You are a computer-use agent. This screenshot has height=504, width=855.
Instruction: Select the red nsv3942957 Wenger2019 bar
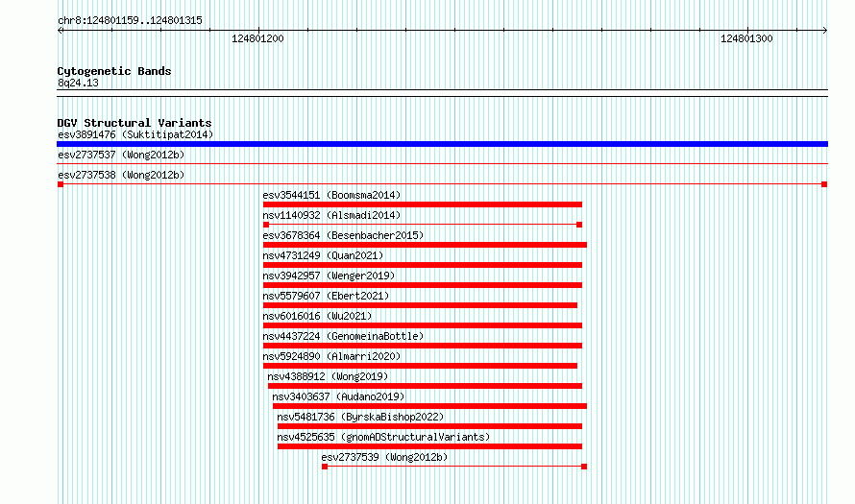423,285
